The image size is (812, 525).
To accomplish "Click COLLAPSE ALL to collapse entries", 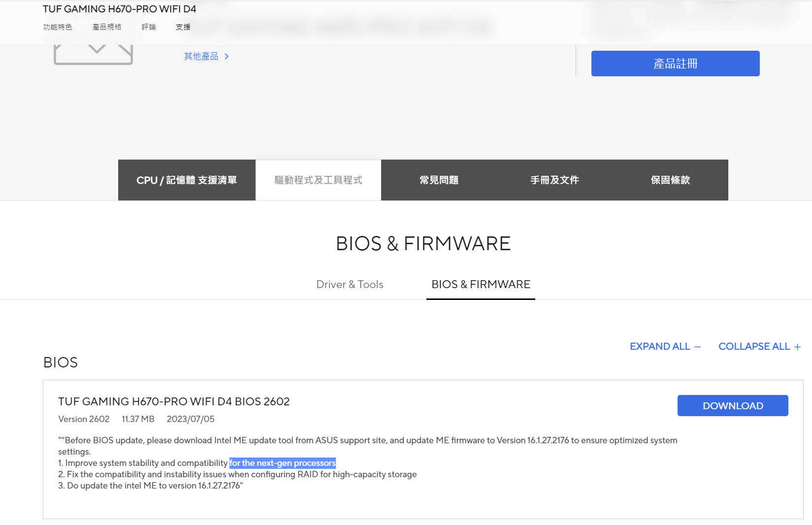I will tap(759, 347).
